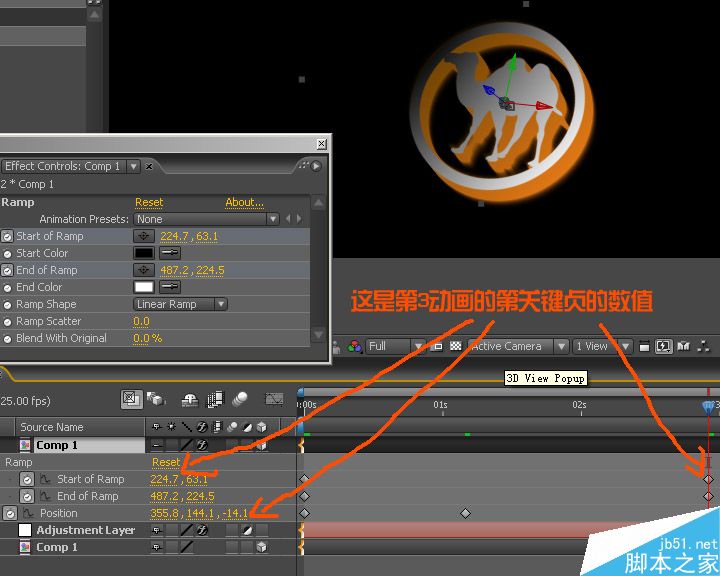Open Ramp Shape Linear Ramp dropdown
720x576 pixels.
[180, 304]
